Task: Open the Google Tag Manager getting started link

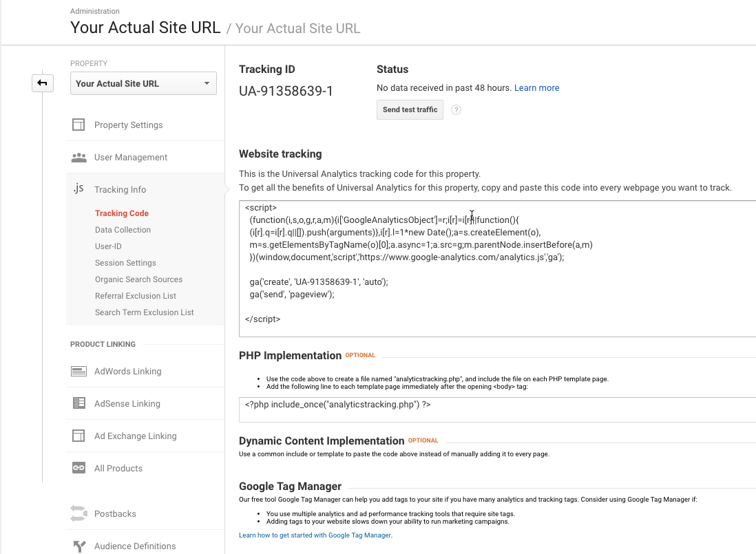Action: tap(315, 535)
